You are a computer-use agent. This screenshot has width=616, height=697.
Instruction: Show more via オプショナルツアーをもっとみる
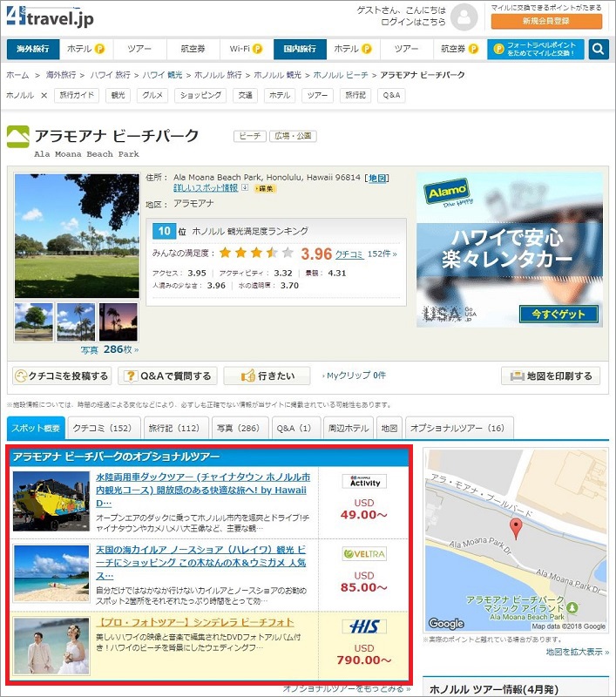pyautogui.click(x=347, y=688)
